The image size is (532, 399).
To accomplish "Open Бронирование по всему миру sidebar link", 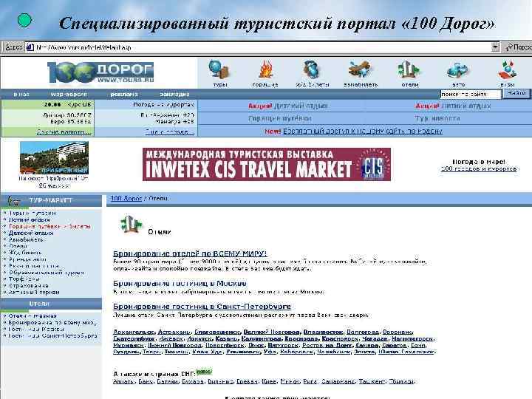I will coord(52,322).
